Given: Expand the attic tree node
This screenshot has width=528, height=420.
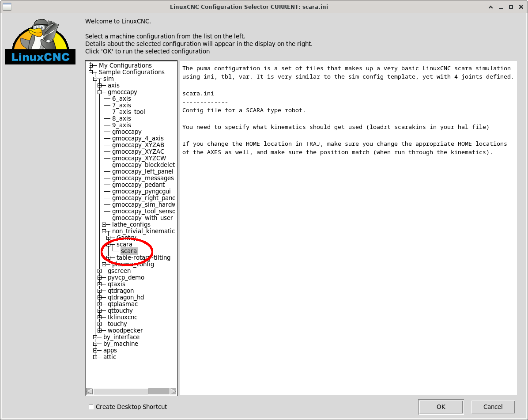Looking at the screenshot, I should 95,357.
